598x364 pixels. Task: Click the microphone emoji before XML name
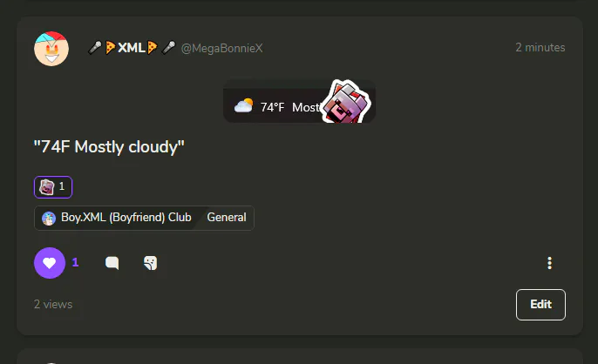95,48
